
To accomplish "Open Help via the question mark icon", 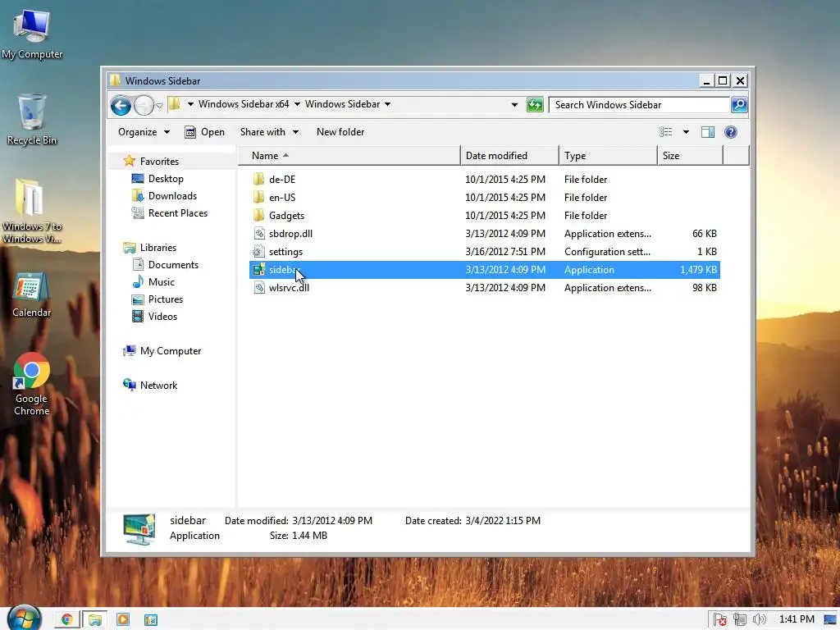I will [731, 132].
